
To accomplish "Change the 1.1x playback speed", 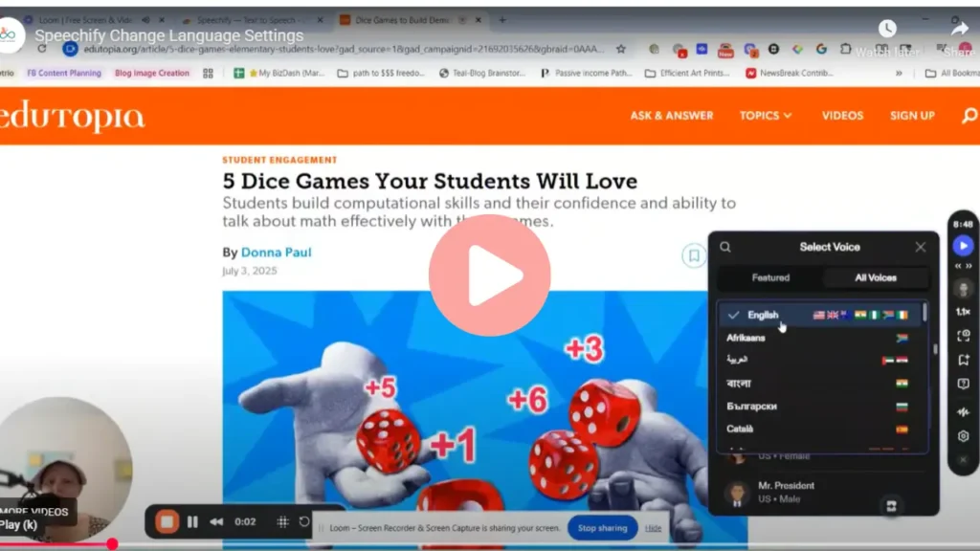I will pos(963,312).
